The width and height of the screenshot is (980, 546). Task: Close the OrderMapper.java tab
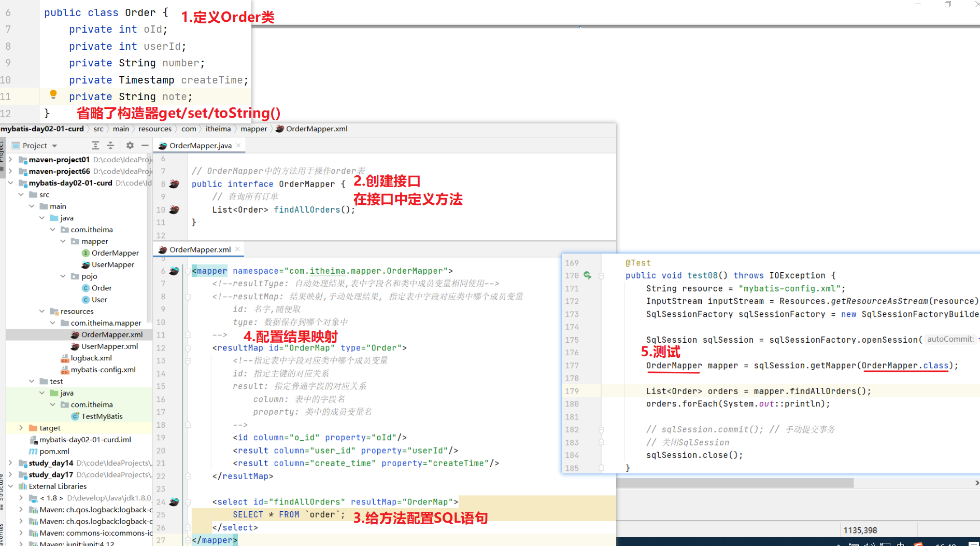pyautogui.click(x=238, y=146)
